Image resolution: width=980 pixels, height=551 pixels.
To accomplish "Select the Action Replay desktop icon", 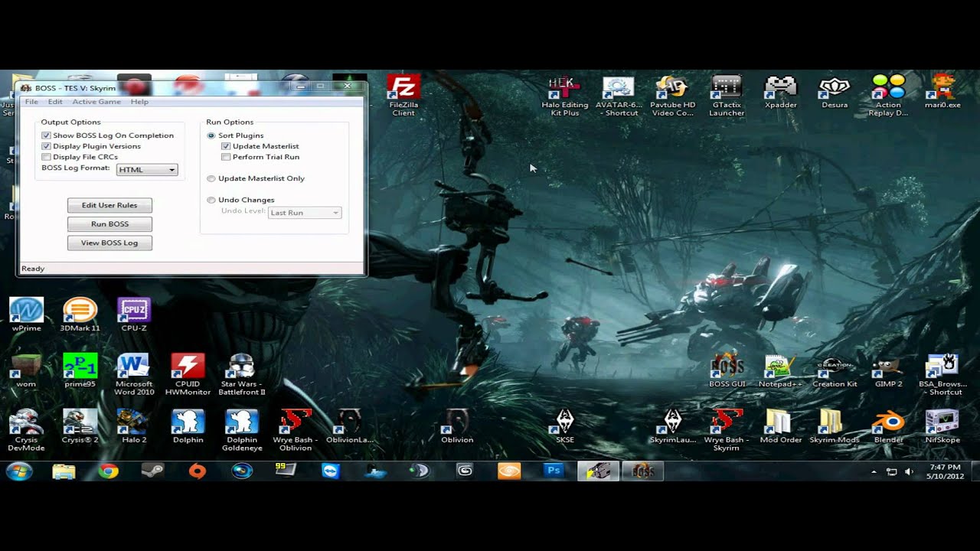I will [x=888, y=95].
